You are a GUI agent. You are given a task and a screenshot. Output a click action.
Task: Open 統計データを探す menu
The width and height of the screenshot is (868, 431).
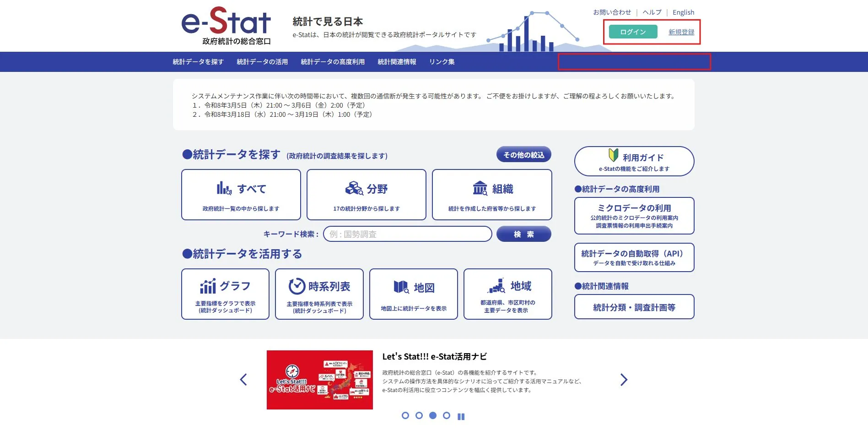(198, 62)
